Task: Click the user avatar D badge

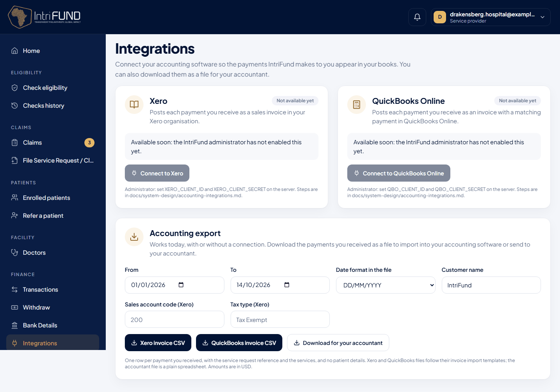Action: click(x=440, y=17)
